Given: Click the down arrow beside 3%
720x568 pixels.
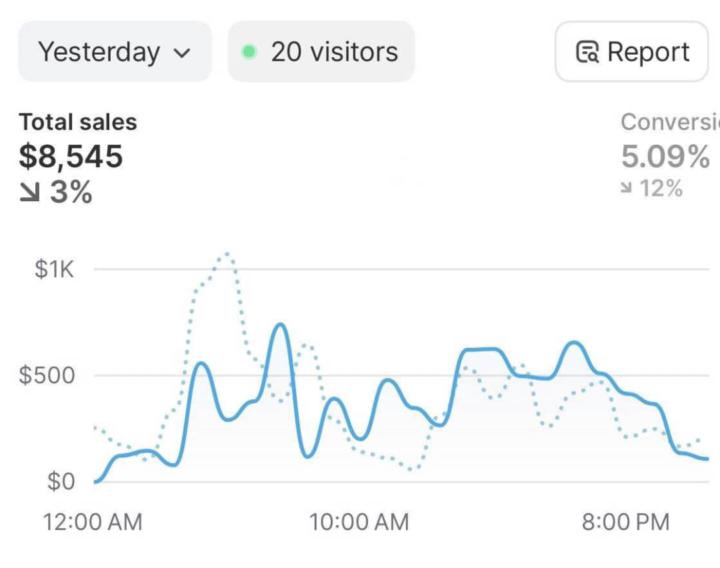Looking at the screenshot, I should pos(32,191).
